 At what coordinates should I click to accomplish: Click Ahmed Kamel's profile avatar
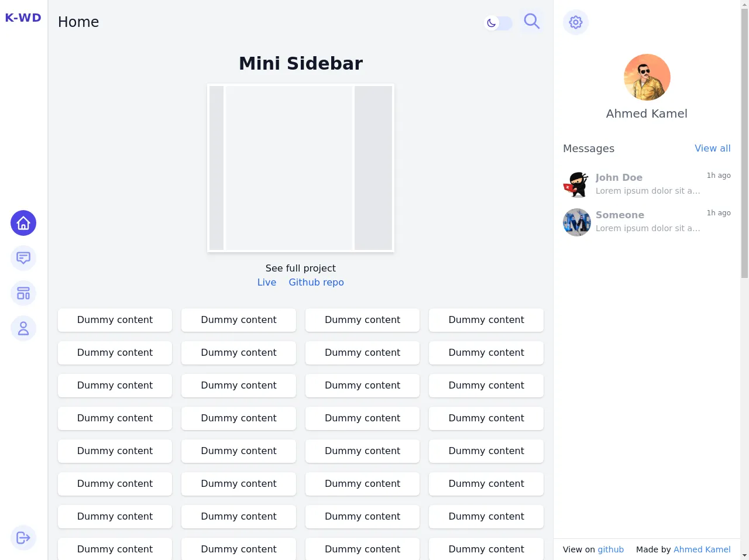click(647, 77)
